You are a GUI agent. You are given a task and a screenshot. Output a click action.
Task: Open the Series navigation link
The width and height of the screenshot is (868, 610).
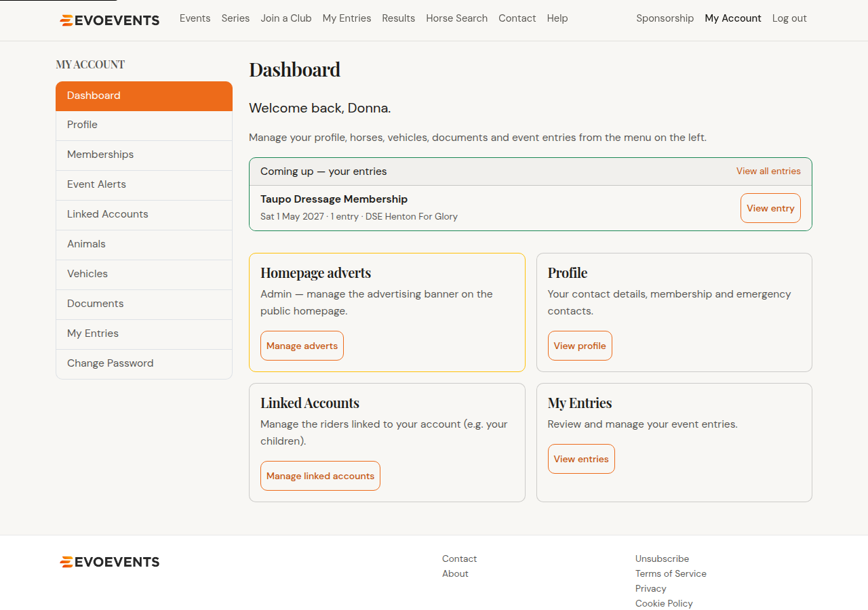pyautogui.click(x=235, y=18)
